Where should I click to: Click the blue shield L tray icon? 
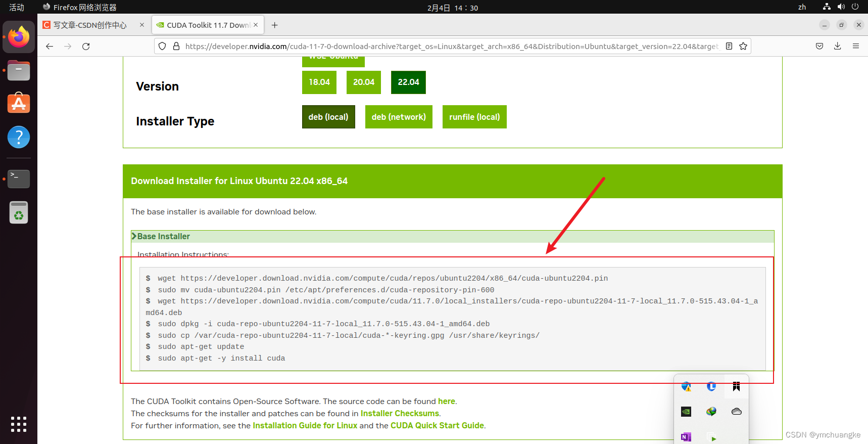711,387
